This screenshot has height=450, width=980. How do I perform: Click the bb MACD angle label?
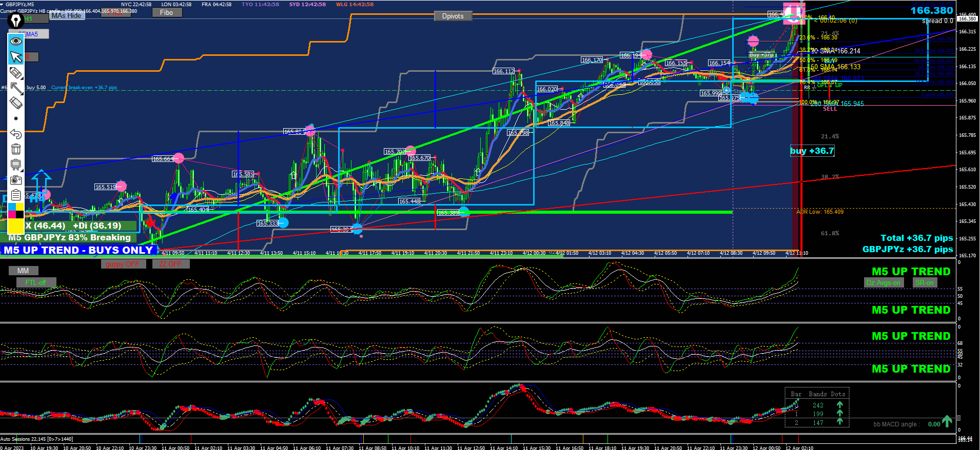[895, 424]
